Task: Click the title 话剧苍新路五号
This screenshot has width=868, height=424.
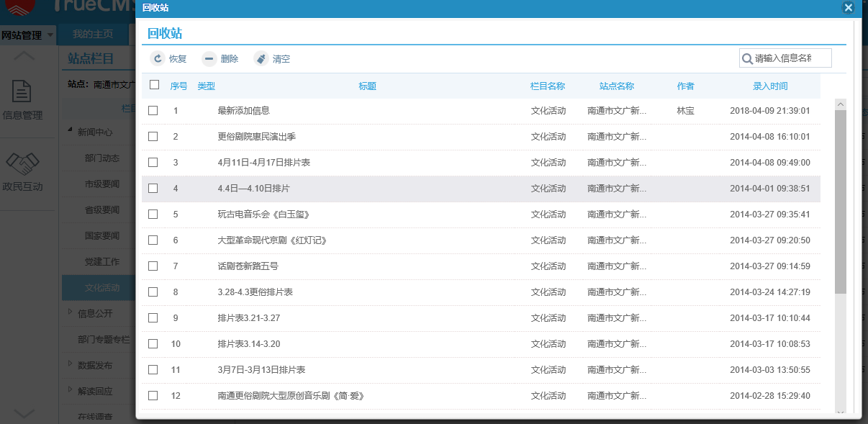Action: pos(248,266)
